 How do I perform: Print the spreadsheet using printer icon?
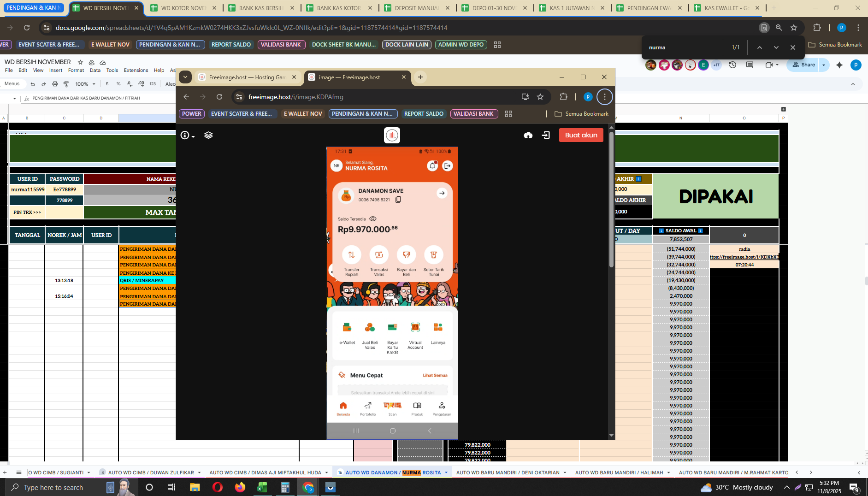pyautogui.click(x=55, y=84)
